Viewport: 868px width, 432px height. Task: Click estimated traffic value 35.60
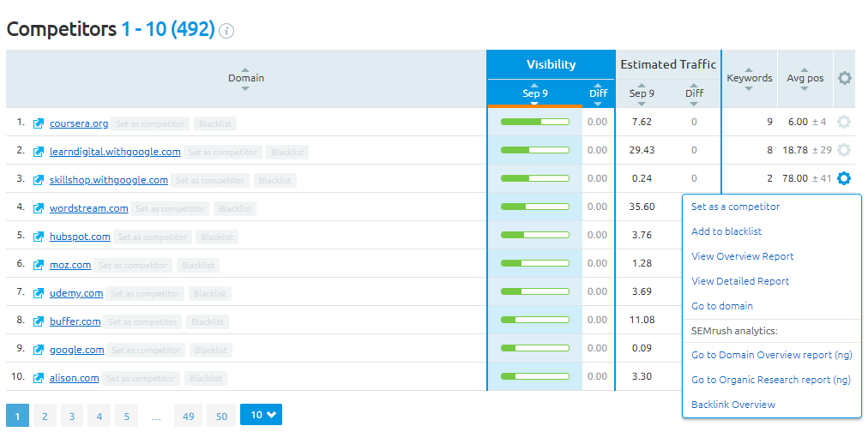pos(642,207)
